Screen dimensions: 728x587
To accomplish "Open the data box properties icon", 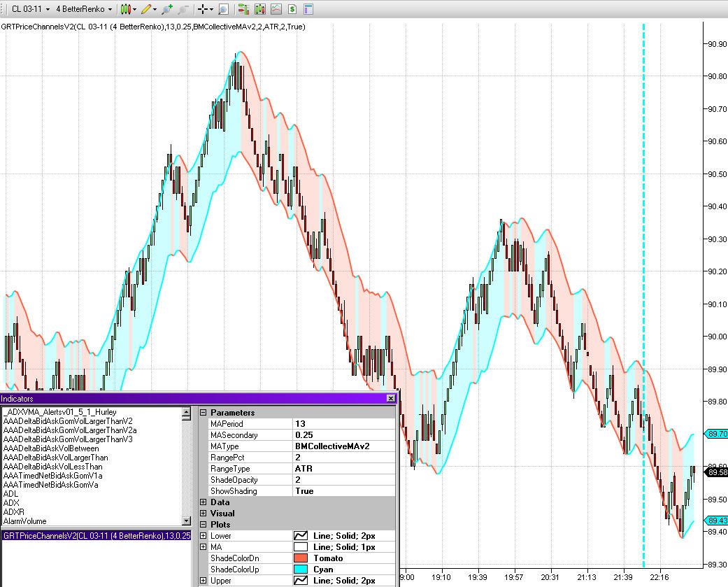I will coord(308,9).
